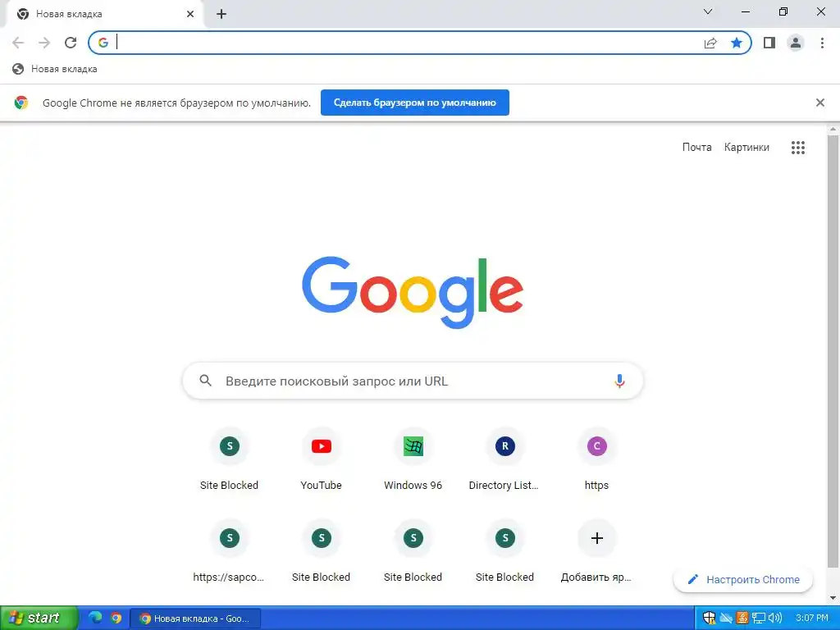Screen dimensions: 840x630
Task: Dismiss the default browser notification bar
Action: [x=819, y=103]
